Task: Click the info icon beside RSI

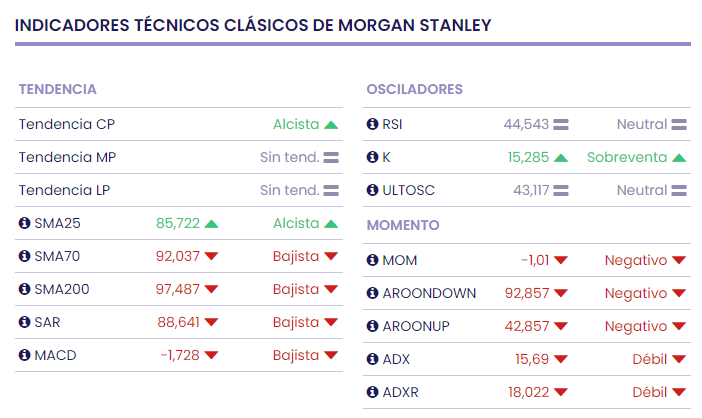Action: coord(373,125)
